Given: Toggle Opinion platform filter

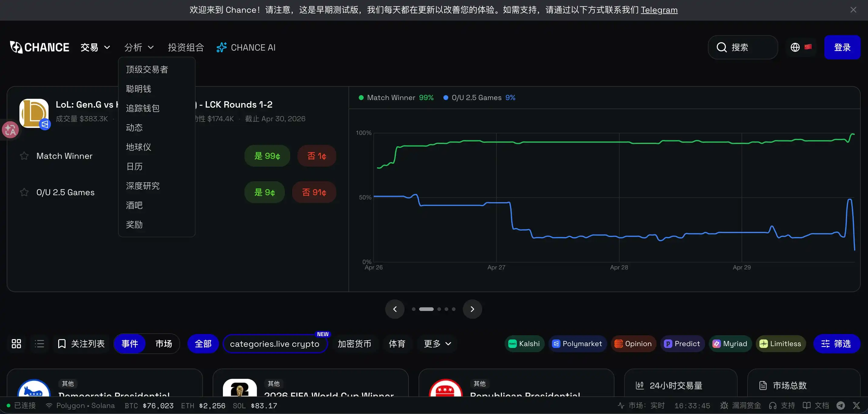Looking at the screenshot, I should click(x=634, y=344).
